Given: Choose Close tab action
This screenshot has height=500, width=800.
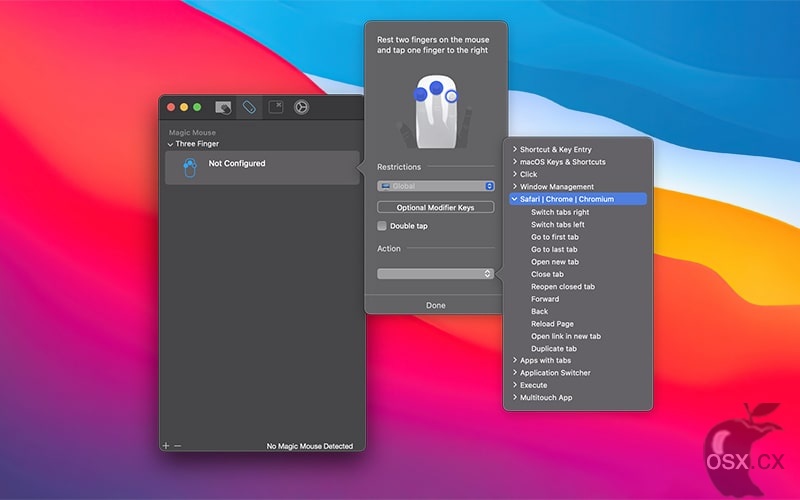Looking at the screenshot, I should (547, 274).
